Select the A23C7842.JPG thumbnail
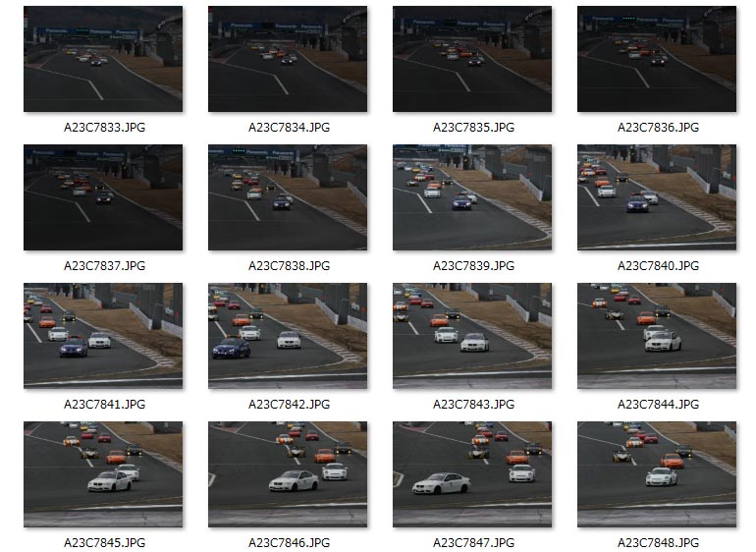The height and width of the screenshot is (552, 756). [x=288, y=336]
